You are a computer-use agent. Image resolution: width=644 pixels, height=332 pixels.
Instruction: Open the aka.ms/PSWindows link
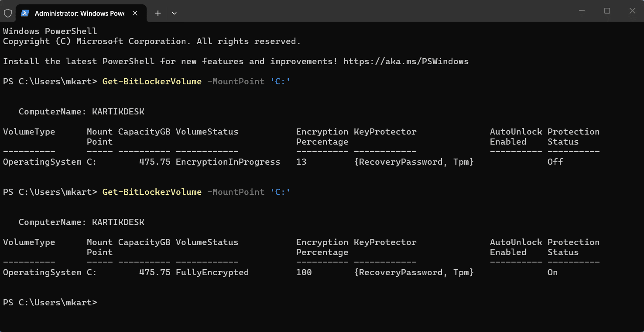coord(406,61)
